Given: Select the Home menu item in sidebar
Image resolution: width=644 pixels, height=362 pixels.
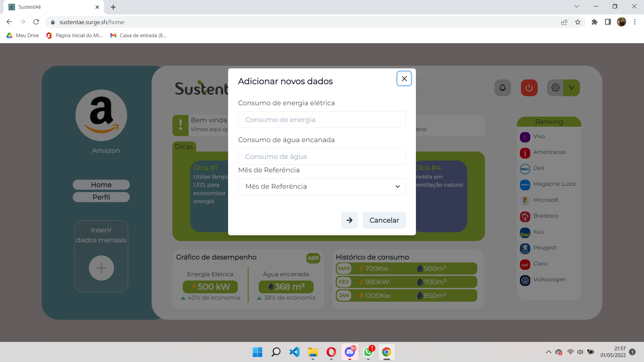Looking at the screenshot, I should click(101, 185).
